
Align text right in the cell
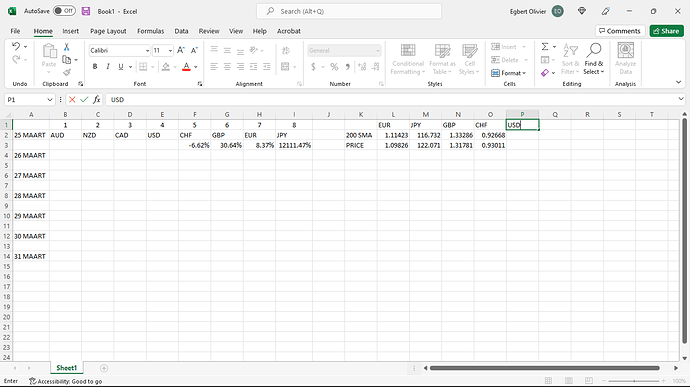pyautogui.click(x=240, y=66)
